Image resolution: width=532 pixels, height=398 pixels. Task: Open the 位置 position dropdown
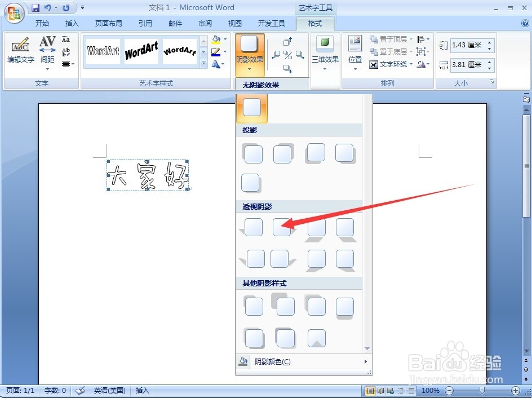pyautogui.click(x=355, y=53)
